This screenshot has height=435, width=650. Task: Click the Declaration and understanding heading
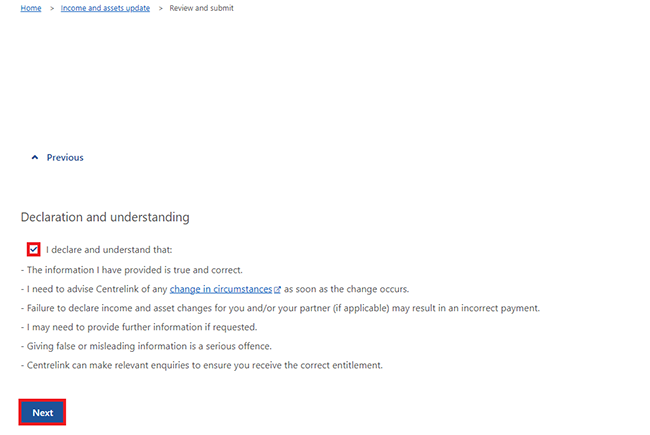(105, 217)
